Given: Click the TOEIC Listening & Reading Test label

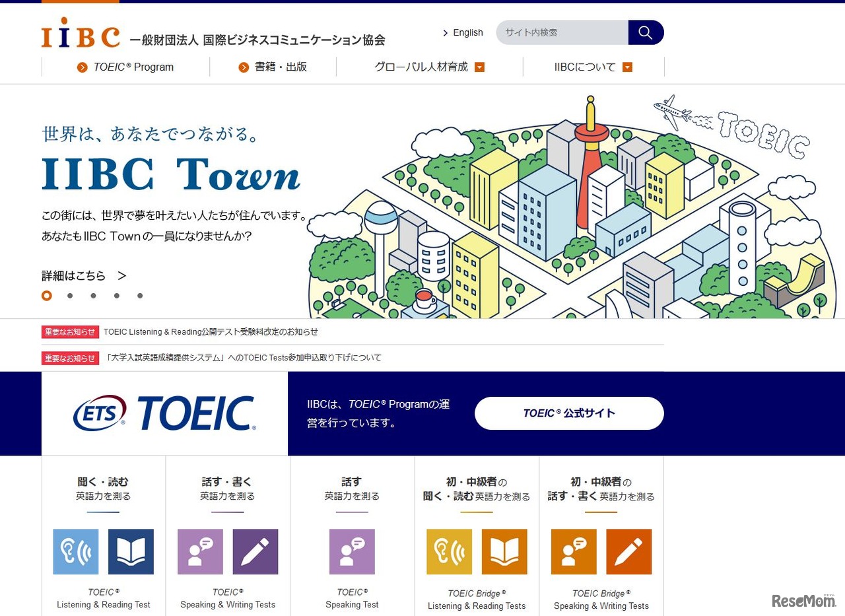Looking at the screenshot, I should tap(104, 599).
